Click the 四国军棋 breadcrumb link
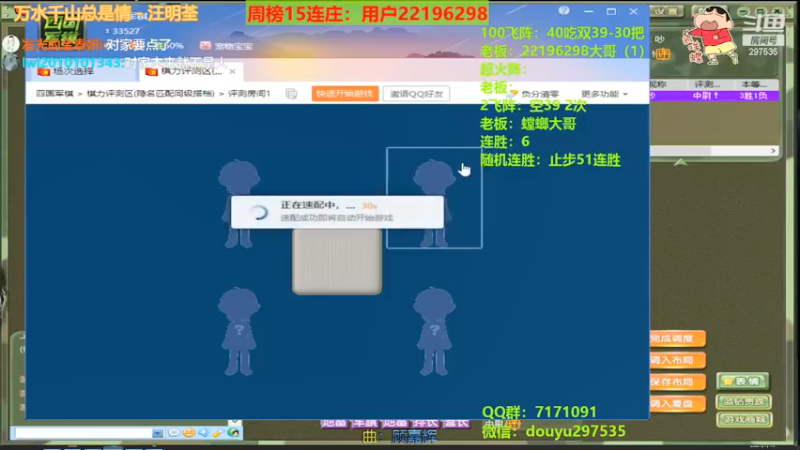Image resolution: width=800 pixels, height=450 pixels. point(55,94)
